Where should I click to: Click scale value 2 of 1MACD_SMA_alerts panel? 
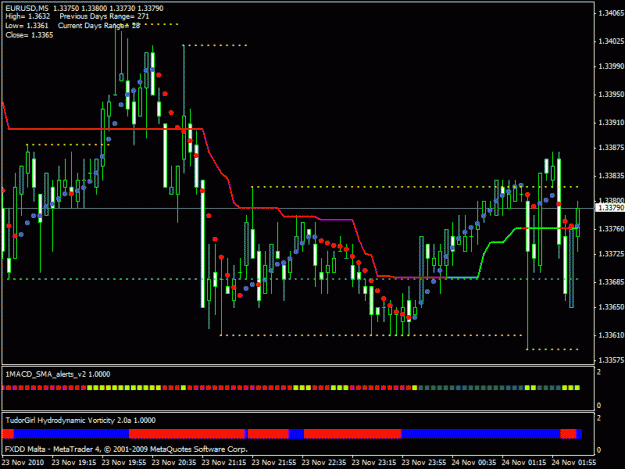[x=599, y=372]
